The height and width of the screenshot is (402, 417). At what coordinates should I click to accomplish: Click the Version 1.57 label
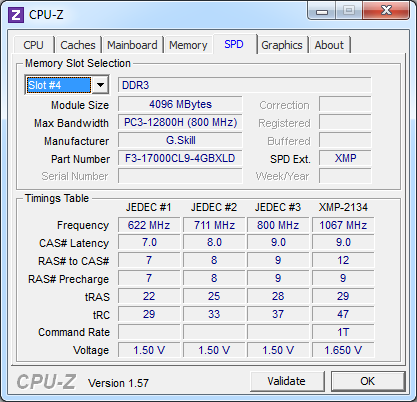point(118,383)
